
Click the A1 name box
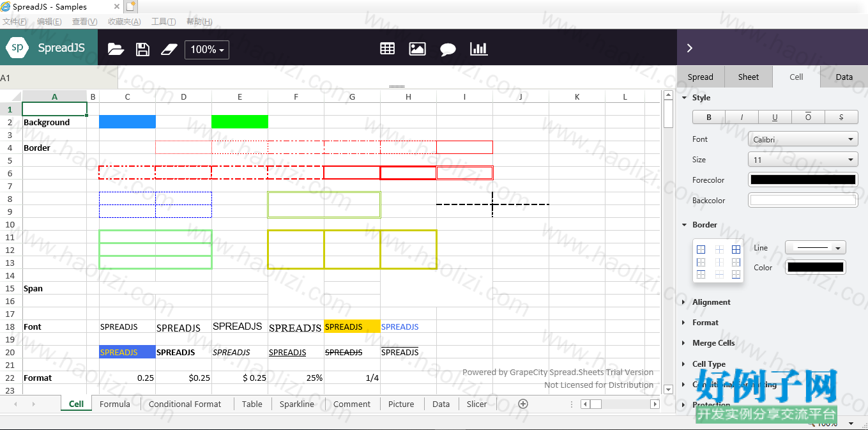click(x=59, y=78)
